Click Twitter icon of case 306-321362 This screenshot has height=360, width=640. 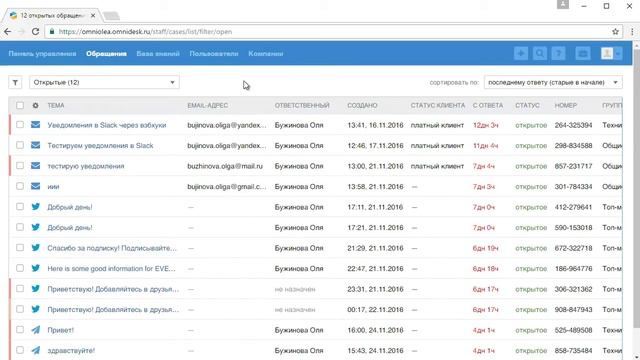pyautogui.click(x=36, y=289)
